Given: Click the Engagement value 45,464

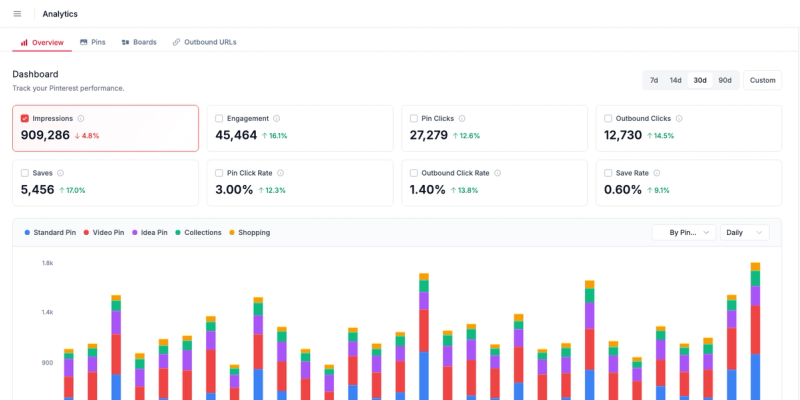Looking at the screenshot, I should [236, 135].
